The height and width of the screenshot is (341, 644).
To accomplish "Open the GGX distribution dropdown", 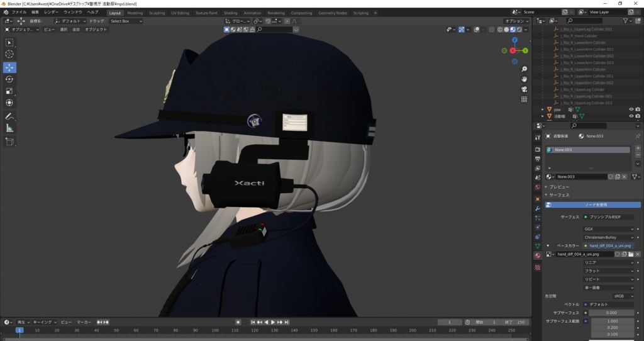I will pyautogui.click(x=609, y=229).
